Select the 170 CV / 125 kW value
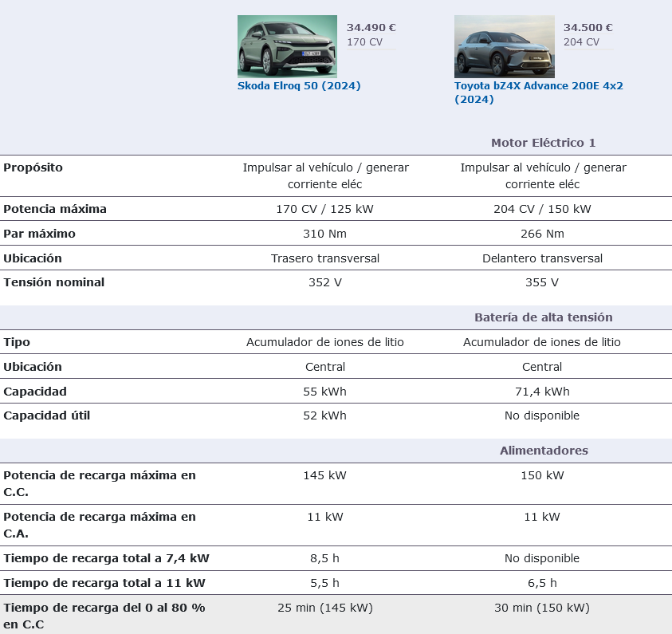The height and width of the screenshot is (634, 672). (x=325, y=209)
